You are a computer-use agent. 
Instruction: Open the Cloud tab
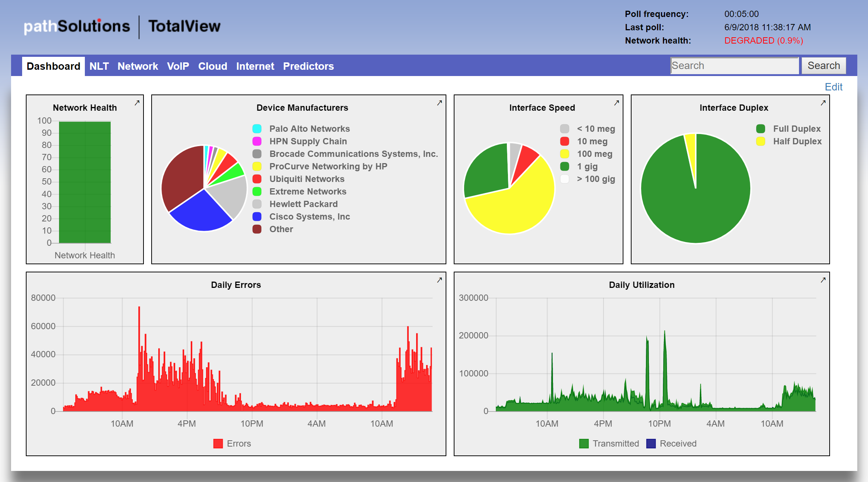tap(212, 66)
